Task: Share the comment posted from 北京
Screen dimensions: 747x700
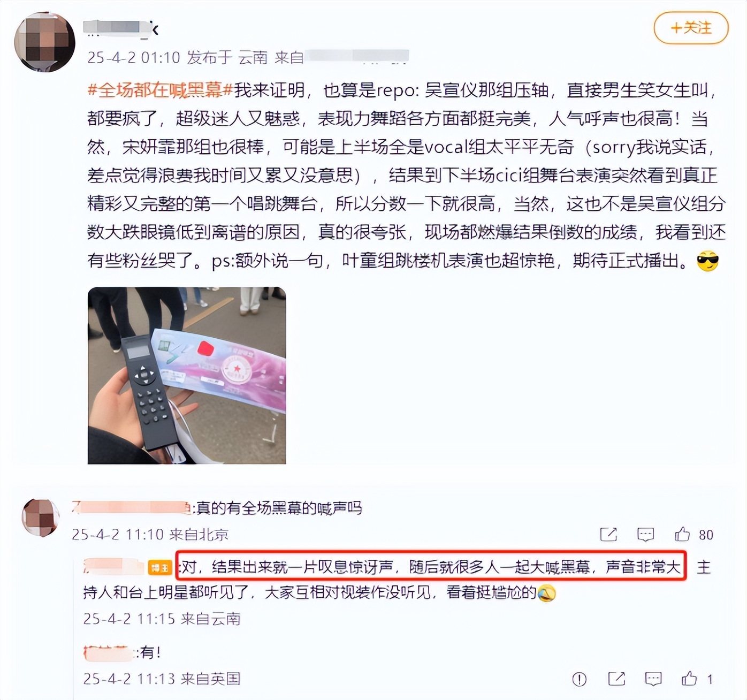Action: click(x=608, y=534)
